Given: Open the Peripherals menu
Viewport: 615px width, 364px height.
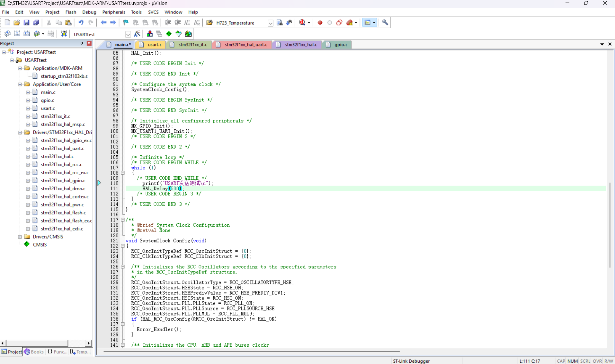Looking at the screenshot, I should point(113,12).
